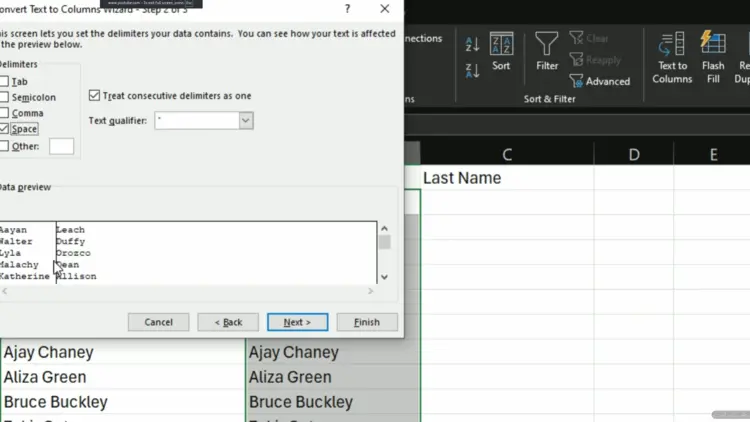Check the Semicolon delimiter box
750x422 pixels.
(x=4, y=97)
